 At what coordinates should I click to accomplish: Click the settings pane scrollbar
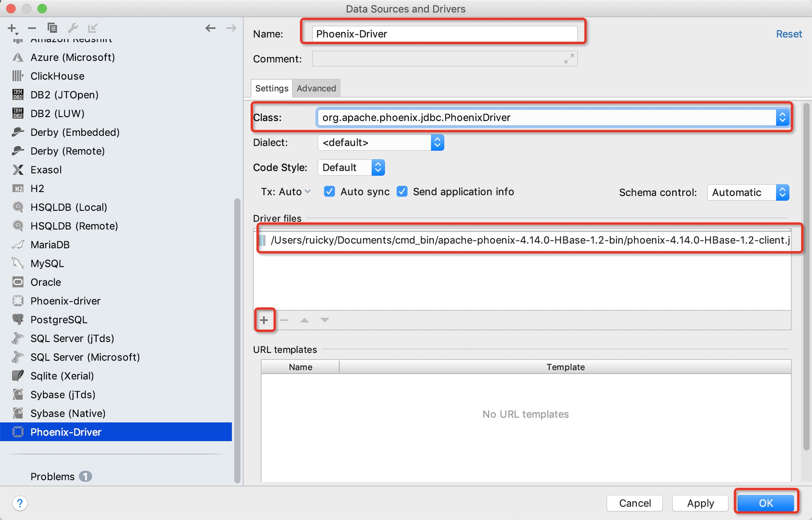[806, 277]
